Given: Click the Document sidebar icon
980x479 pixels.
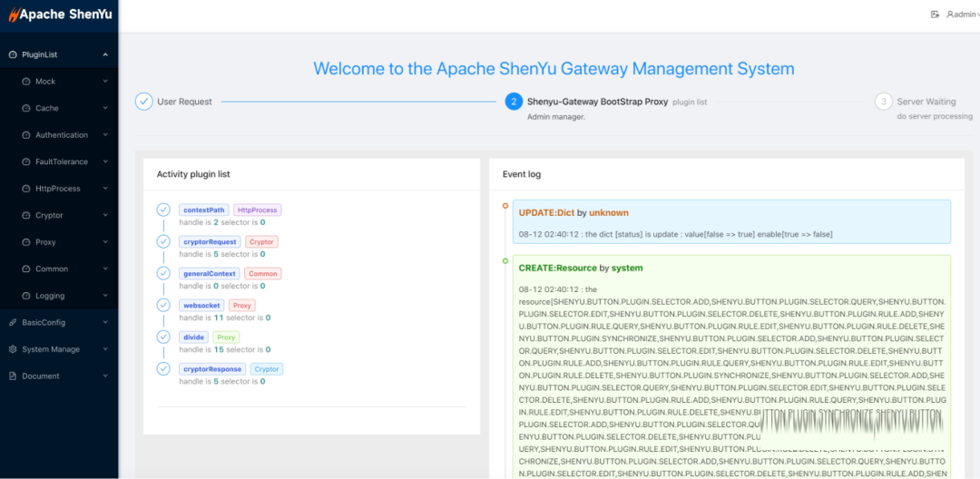Looking at the screenshot, I should pos(13,376).
